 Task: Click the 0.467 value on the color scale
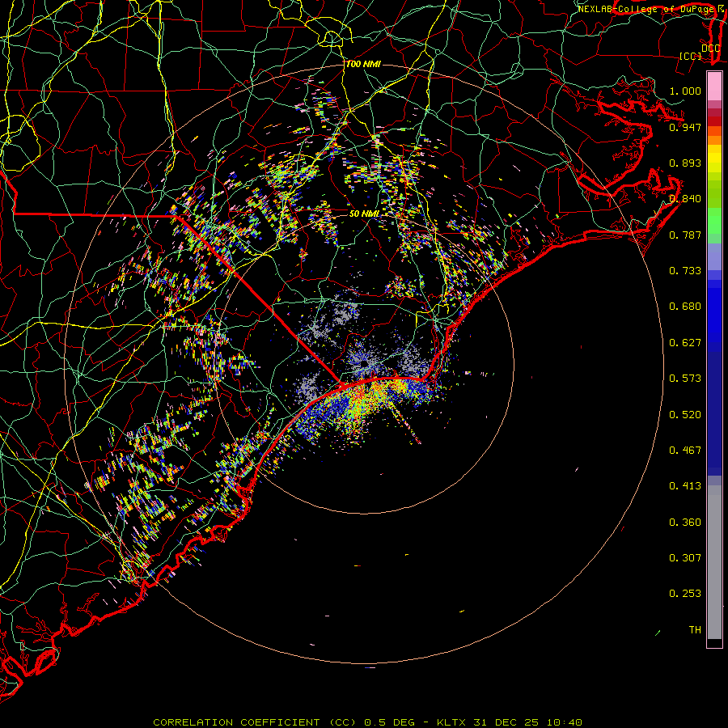tap(685, 451)
